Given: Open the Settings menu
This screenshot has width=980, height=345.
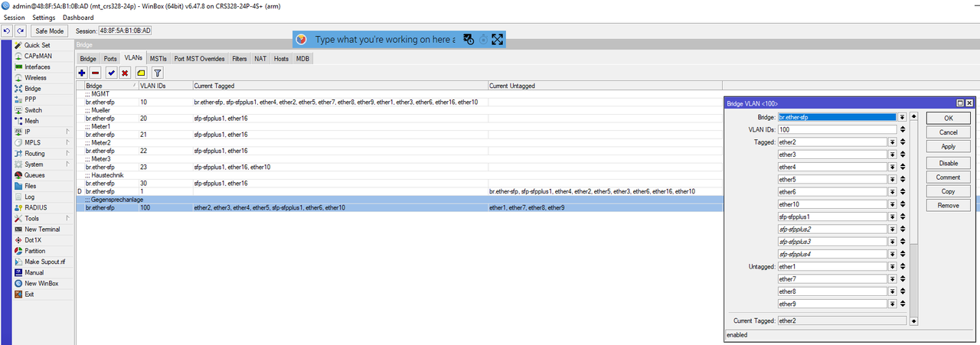Looking at the screenshot, I should coord(44,18).
